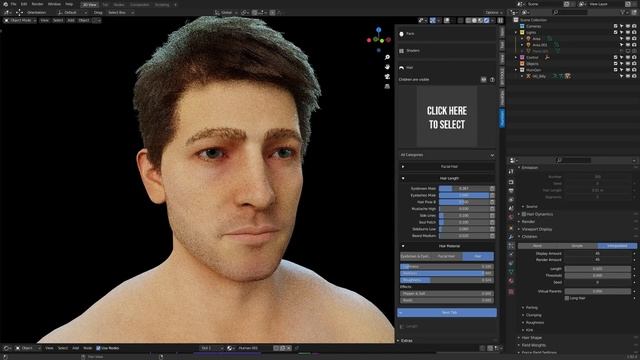The image size is (640, 360).
Task: Open the Window menu
Action: 54,4
